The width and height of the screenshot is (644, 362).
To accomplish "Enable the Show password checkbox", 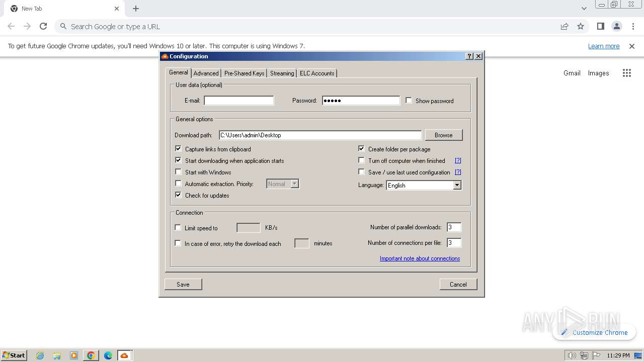I will (x=409, y=101).
